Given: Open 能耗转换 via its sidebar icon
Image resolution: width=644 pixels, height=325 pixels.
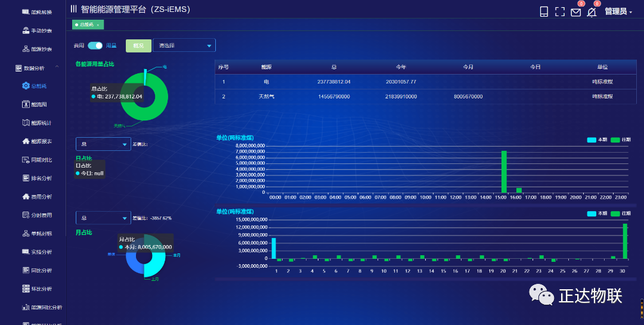Looking at the screenshot, I should (x=26, y=12).
